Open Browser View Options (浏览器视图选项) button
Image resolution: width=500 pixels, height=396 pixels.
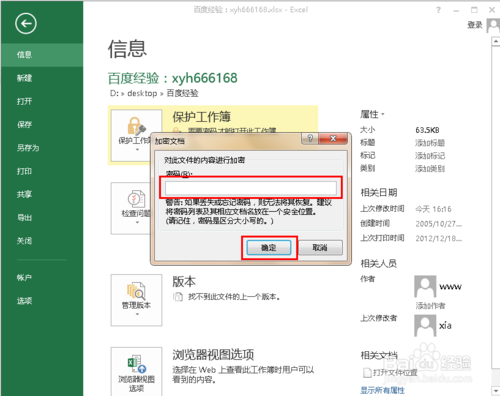click(x=136, y=372)
